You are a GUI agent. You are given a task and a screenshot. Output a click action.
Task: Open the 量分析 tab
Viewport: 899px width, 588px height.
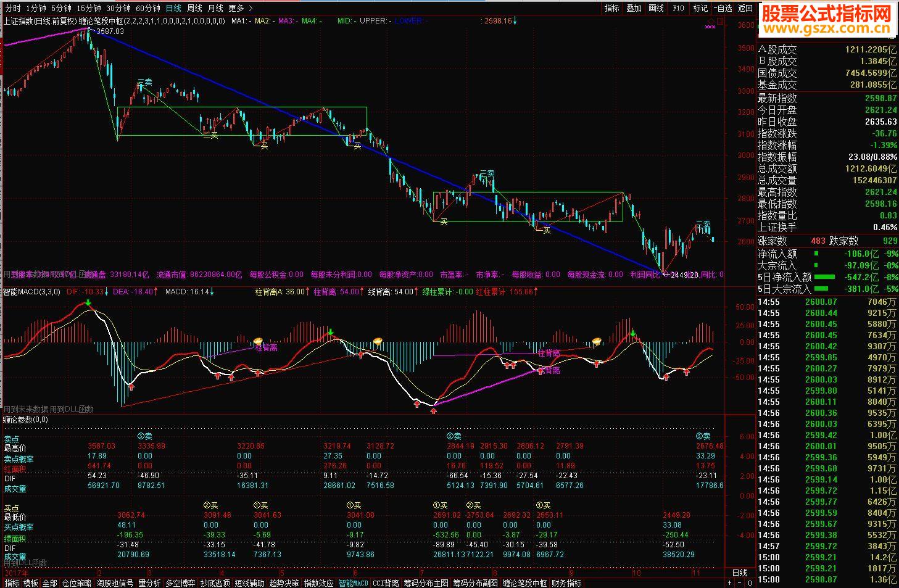coord(149,583)
